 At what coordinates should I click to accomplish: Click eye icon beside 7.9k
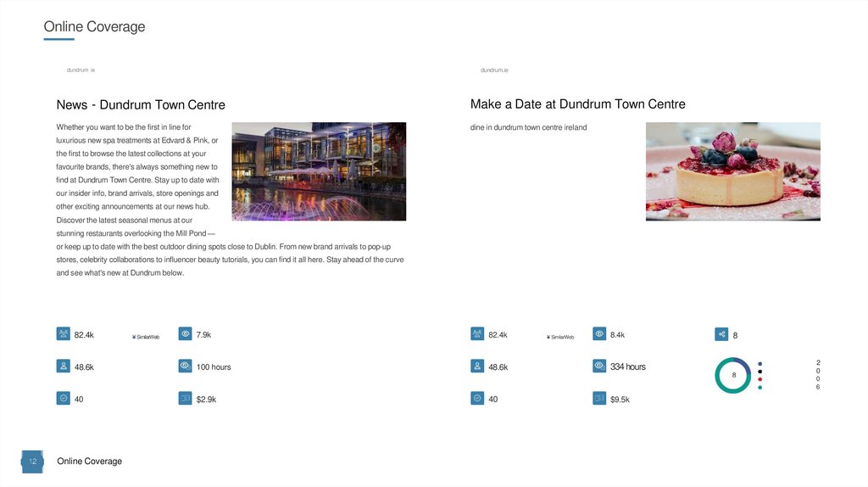tap(185, 333)
